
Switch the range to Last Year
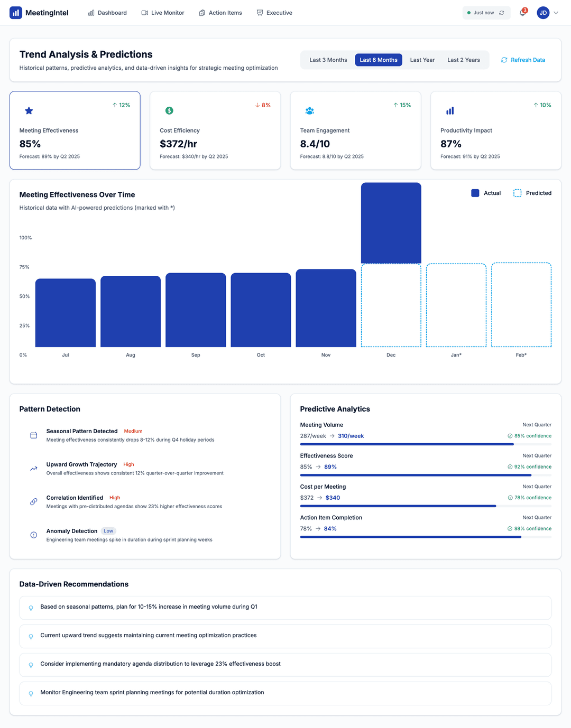422,60
